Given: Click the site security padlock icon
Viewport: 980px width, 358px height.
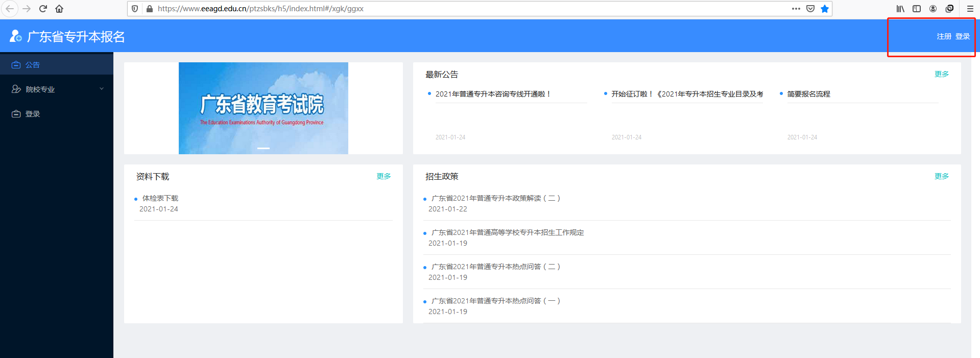Looking at the screenshot, I should pyautogui.click(x=150, y=9).
